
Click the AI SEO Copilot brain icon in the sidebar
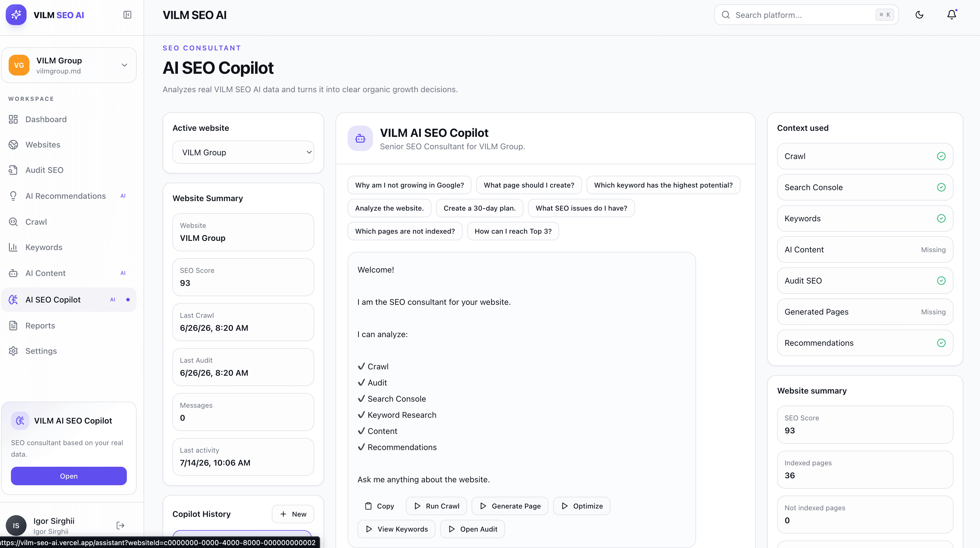point(13,300)
